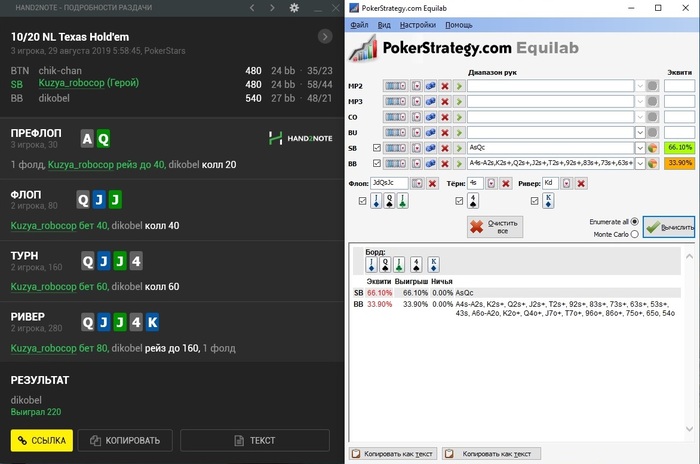Open turn card picker icon
Screen dimensions: 700x464
[491, 183]
